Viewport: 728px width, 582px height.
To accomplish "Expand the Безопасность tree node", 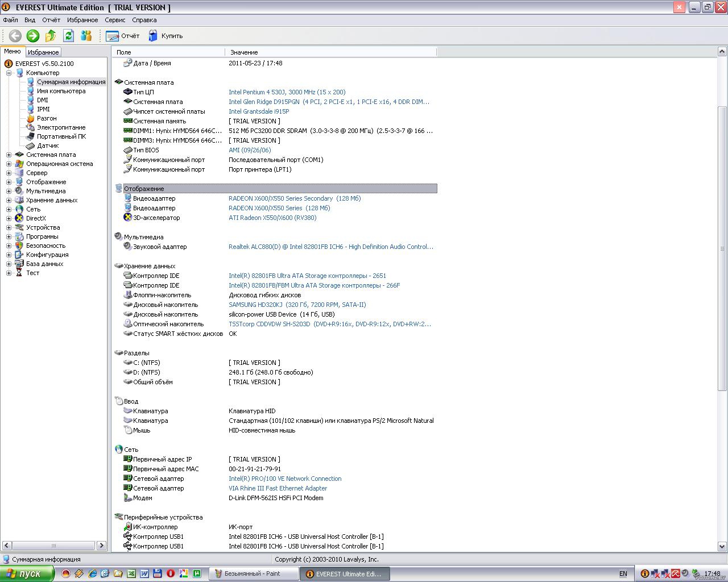I will [9, 246].
